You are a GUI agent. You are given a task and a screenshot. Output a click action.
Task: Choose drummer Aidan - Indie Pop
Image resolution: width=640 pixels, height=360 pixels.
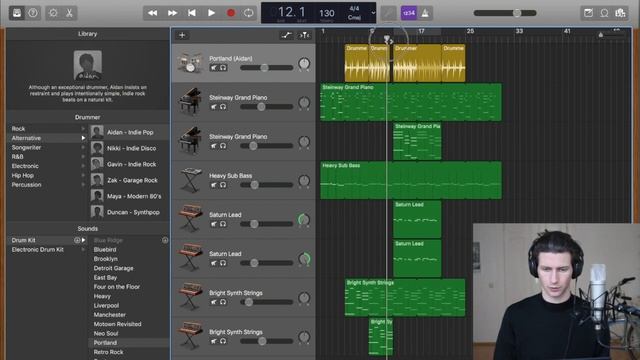click(129, 132)
